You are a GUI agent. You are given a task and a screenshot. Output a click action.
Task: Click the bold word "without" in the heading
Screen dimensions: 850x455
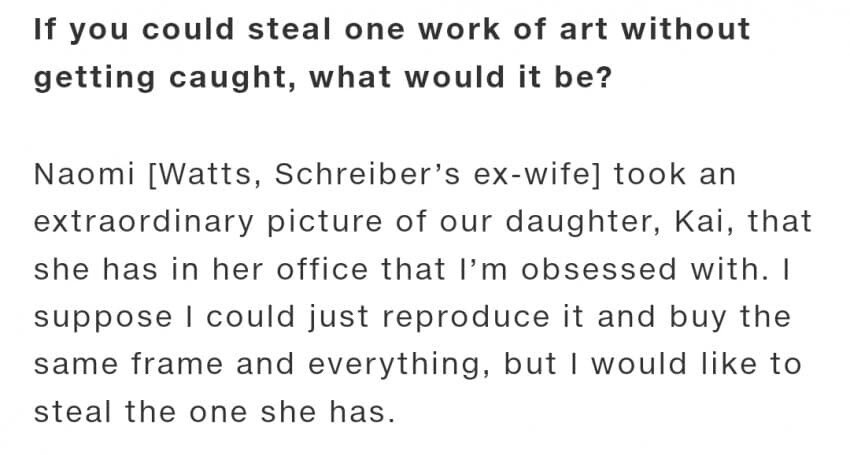click(685, 29)
